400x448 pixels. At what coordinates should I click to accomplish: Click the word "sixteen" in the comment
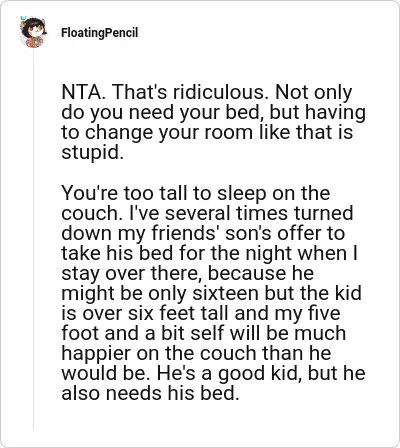point(226,293)
